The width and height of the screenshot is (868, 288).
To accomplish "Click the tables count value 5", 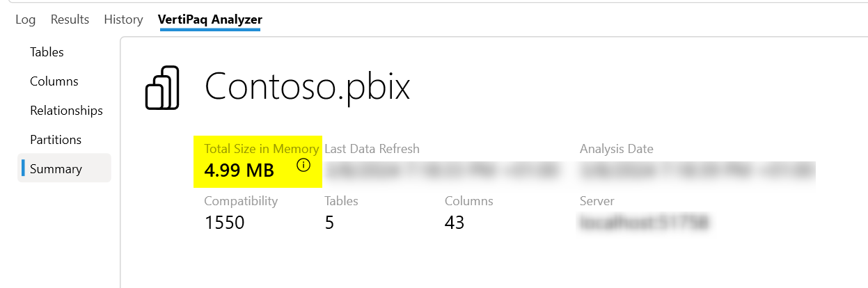I will click(x=329, y=223).
